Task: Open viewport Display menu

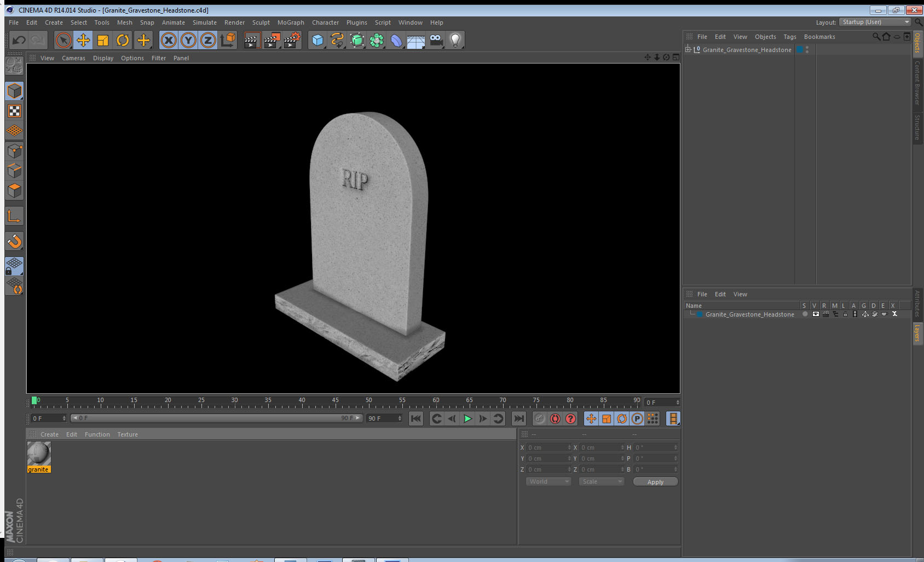Action: click(103, 58)
